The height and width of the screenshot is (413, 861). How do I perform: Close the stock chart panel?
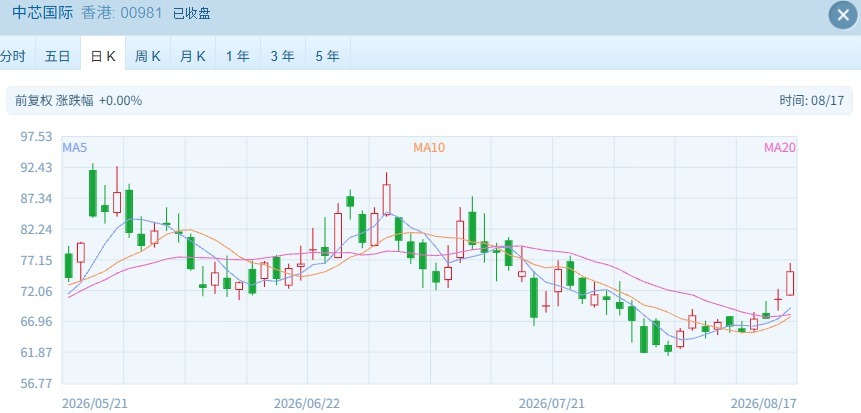843,15
